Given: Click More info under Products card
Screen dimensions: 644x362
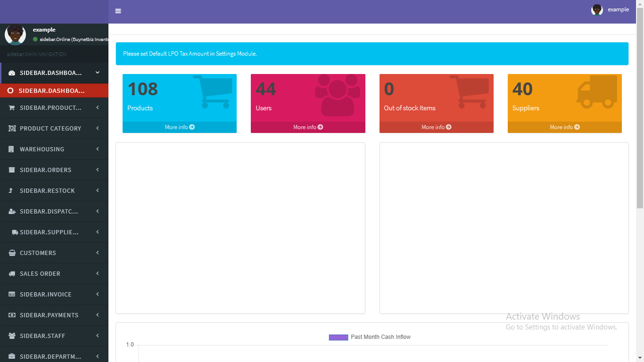Looking at the screenshot, I should (x=180, y=127).
